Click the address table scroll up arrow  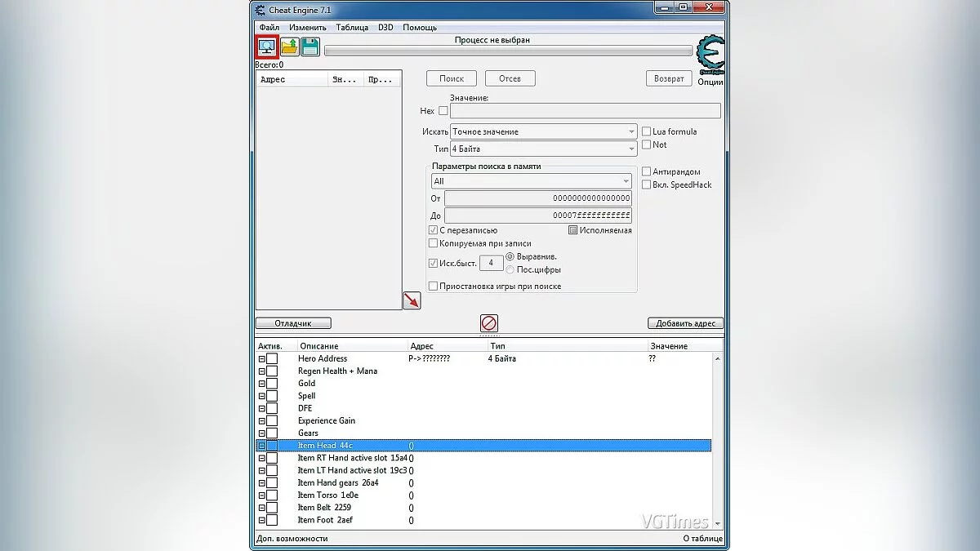pos(718,358)
